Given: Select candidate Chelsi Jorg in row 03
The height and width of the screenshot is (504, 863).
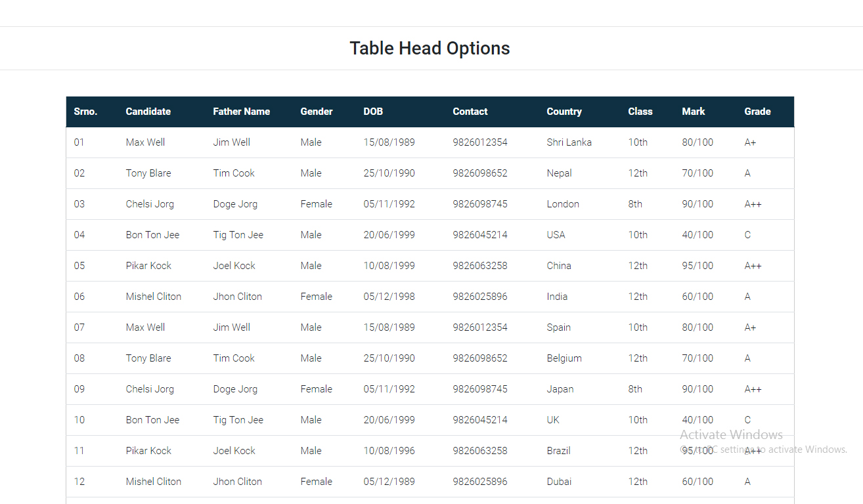Looking at the screenshot, I should pyautogui.click(x=149, y=203).
